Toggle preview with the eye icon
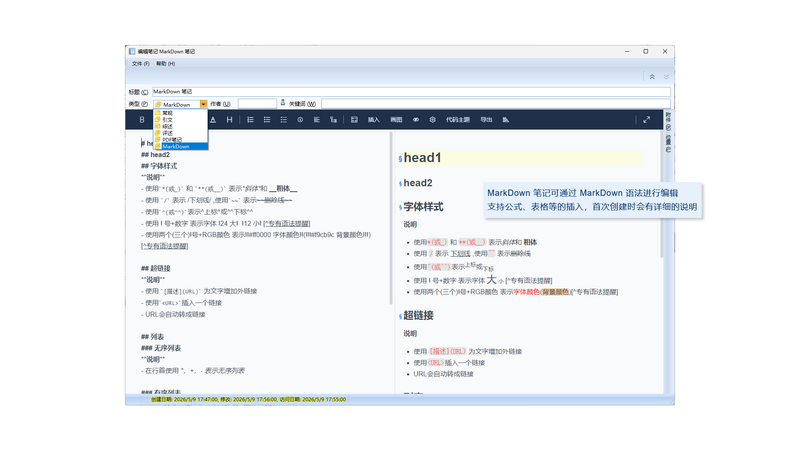Image resolution: width=800 pixels, height=450 pixels. point(416,120)
